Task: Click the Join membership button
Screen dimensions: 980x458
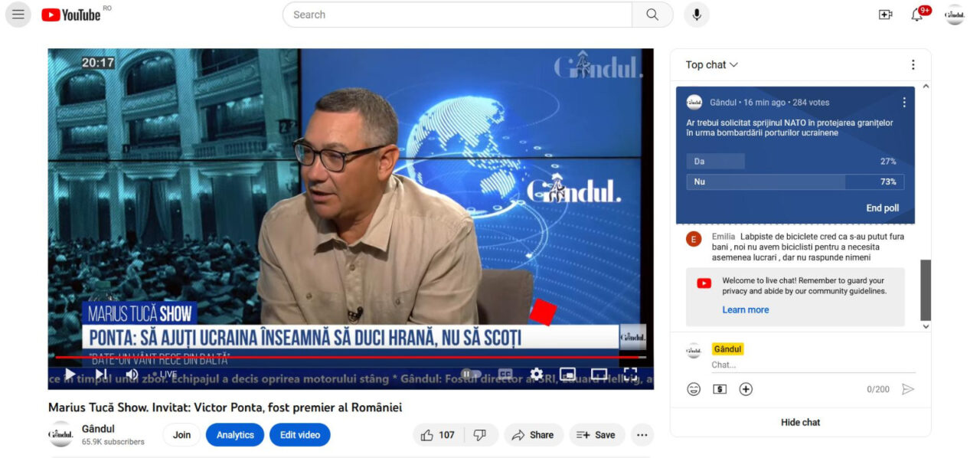Action: [x=181, y=435]
